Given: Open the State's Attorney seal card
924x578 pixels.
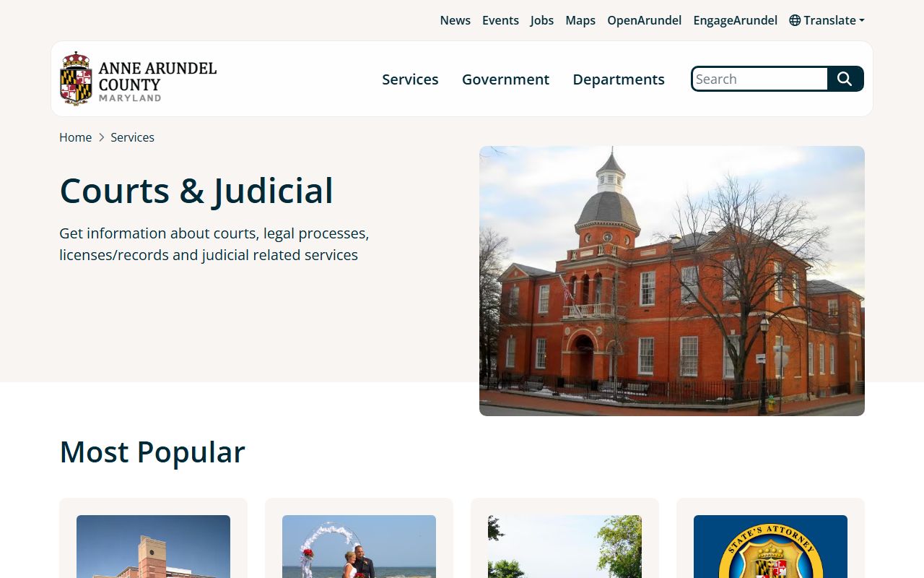Looking at the screenshot, I should coord(770,546).
